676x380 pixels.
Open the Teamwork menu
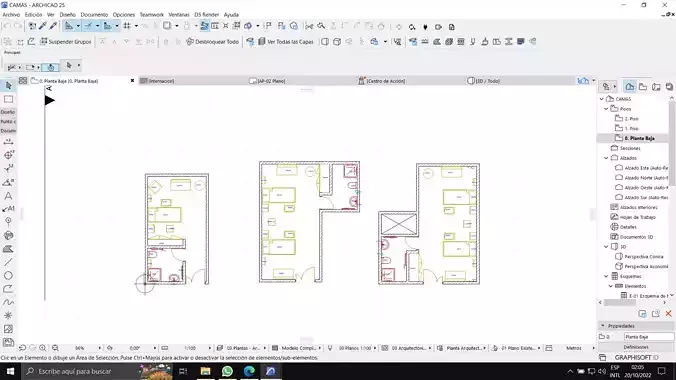(152, 15)
